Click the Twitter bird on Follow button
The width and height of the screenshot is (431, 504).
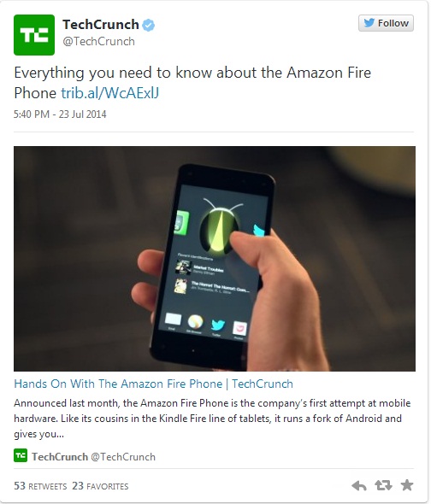click(369, 22)
